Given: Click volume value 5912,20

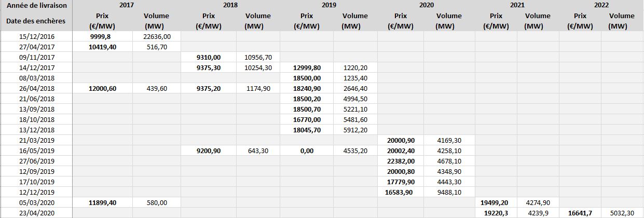Looking at the screenshot, I should (355, 130).
